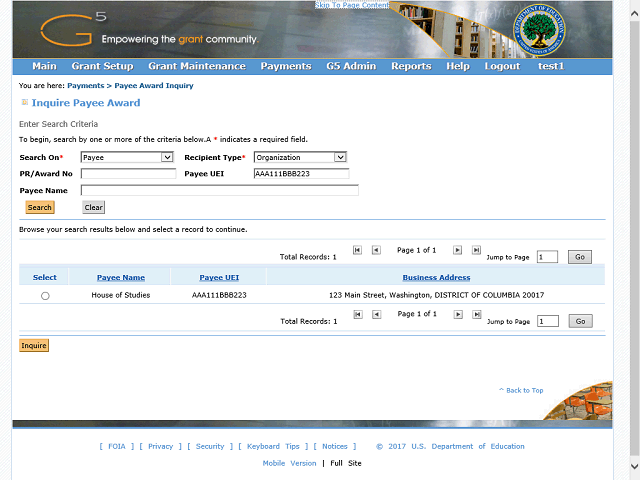Go to next page in top pager
640x480 pixels.
click(458, 250)
